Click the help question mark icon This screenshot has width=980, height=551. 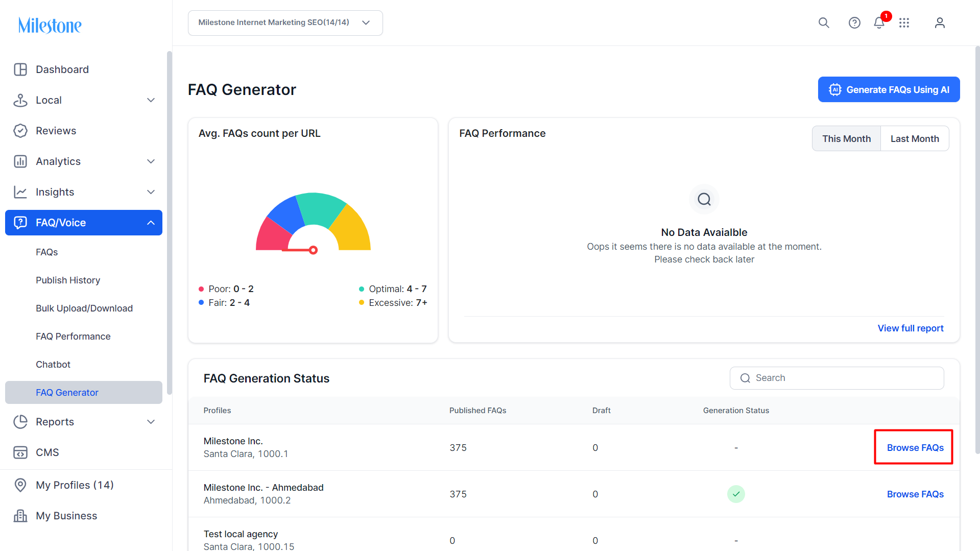(854, 23)
